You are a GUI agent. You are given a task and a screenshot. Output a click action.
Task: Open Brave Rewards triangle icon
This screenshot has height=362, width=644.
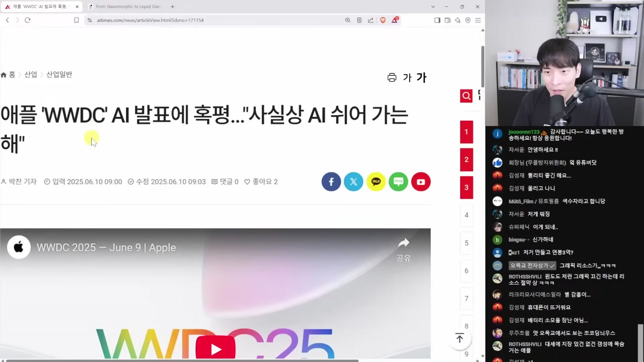coord(395,20)
